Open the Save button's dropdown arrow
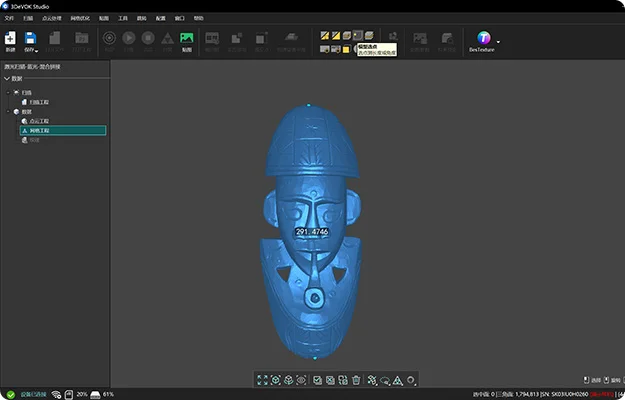 39,49
